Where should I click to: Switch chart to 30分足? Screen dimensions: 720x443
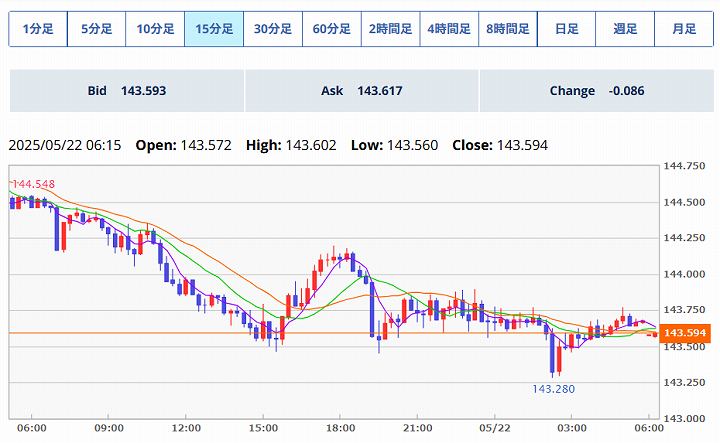coord(272,29)
